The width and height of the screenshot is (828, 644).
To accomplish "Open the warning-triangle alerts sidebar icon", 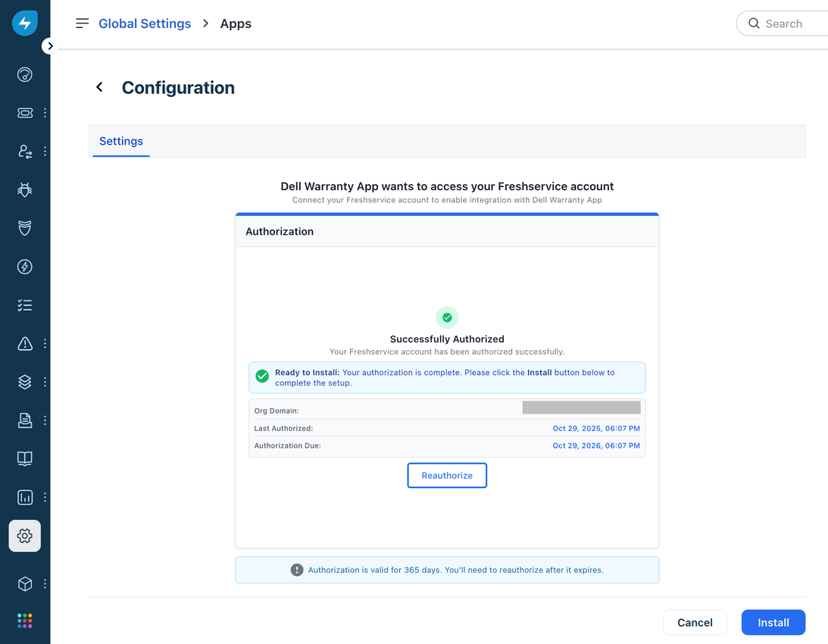I will click(24, 343).
